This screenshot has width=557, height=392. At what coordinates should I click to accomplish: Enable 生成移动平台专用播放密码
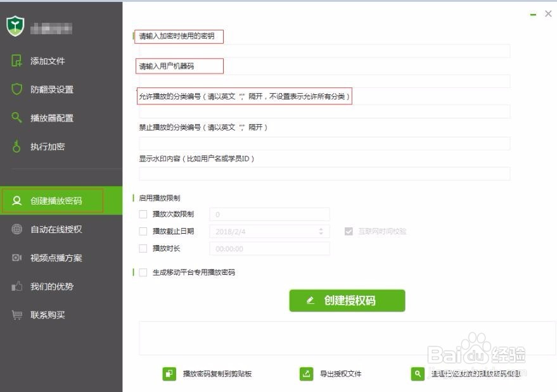(x=143, y=272)
